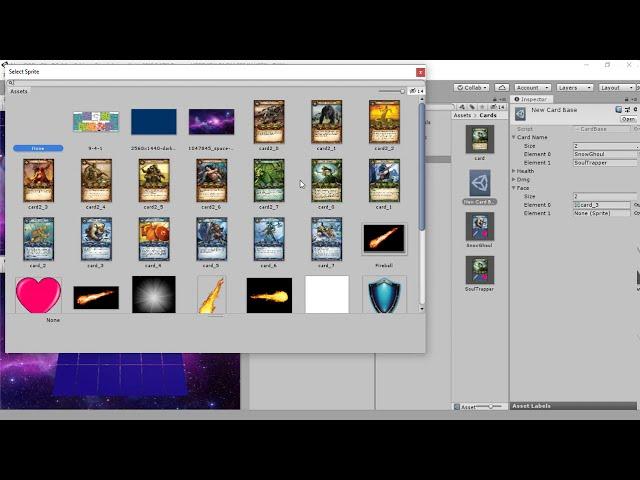
Task: Pick the 1047845_space purple nebula sprite
Action: point(211,124)
